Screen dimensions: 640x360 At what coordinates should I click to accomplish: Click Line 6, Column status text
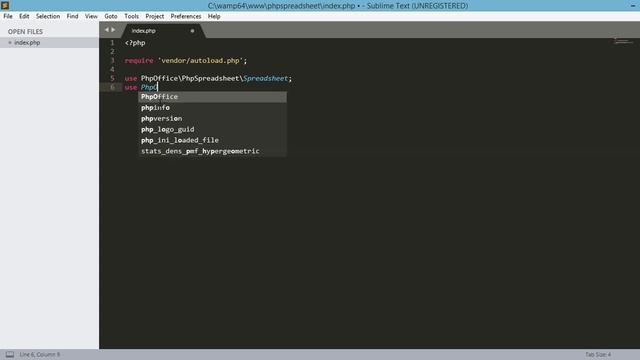pyautogui.click(x=40, y=355)
